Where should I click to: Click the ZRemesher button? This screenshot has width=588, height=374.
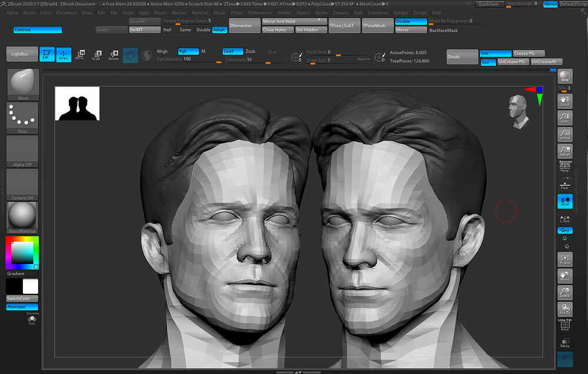point(245,25)
